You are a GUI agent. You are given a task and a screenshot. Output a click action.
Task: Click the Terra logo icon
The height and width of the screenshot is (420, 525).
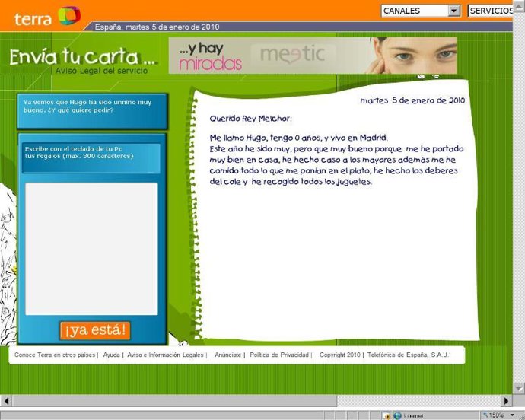[x=68, y=15]
